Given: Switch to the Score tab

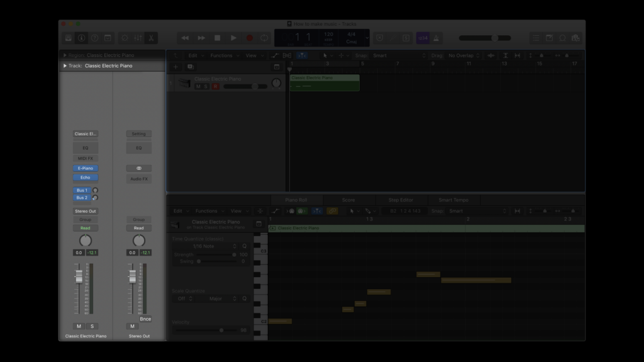Looking at the screenshot, I should (x=348, y=200).
